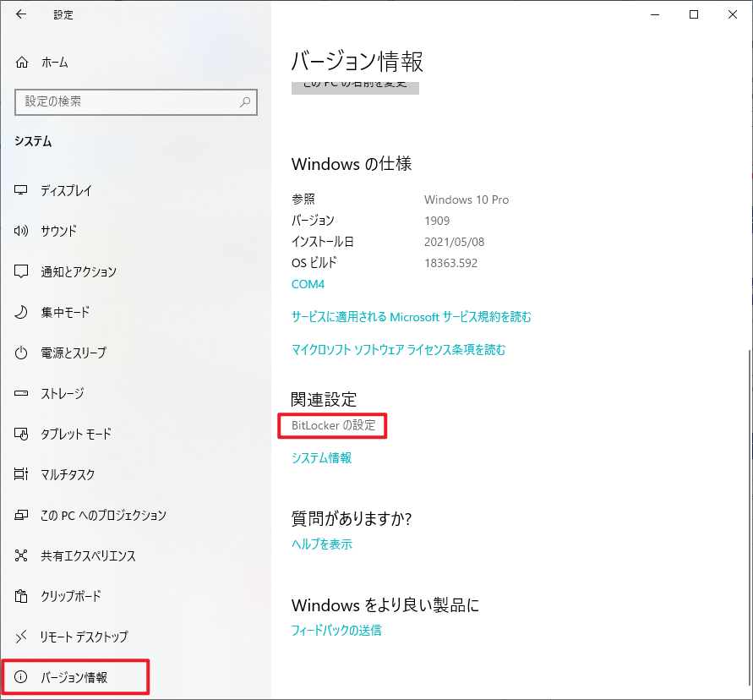Click the Windows 10 Pro edition value

point(467,200)
